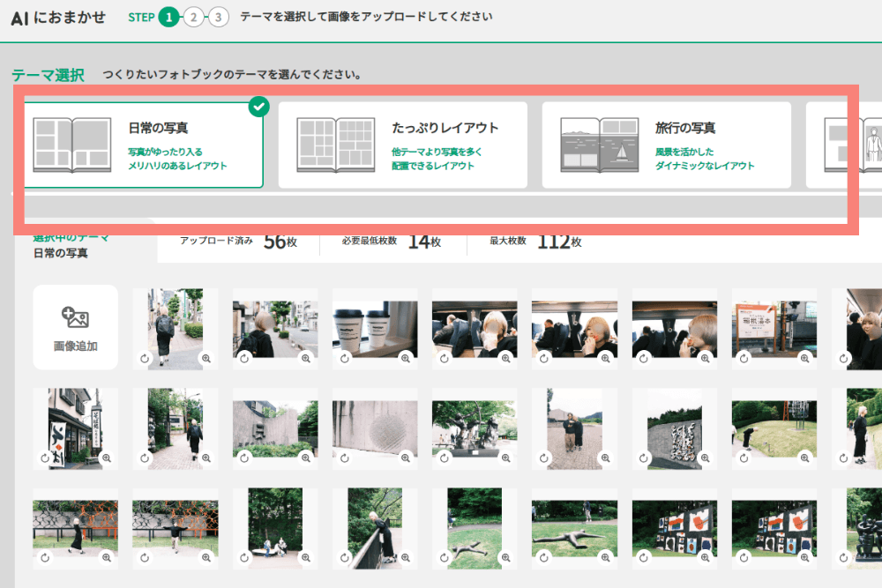Rotate the person leaning on railing photo
Screen dimensions: 882x588
pyautogui.click(x=344, y=558)
